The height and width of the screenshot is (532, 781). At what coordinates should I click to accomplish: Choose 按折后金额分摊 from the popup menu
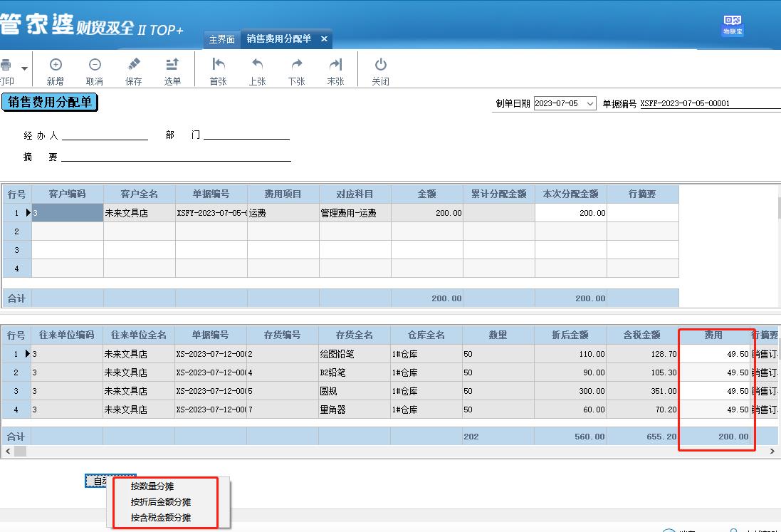[161, 502]
